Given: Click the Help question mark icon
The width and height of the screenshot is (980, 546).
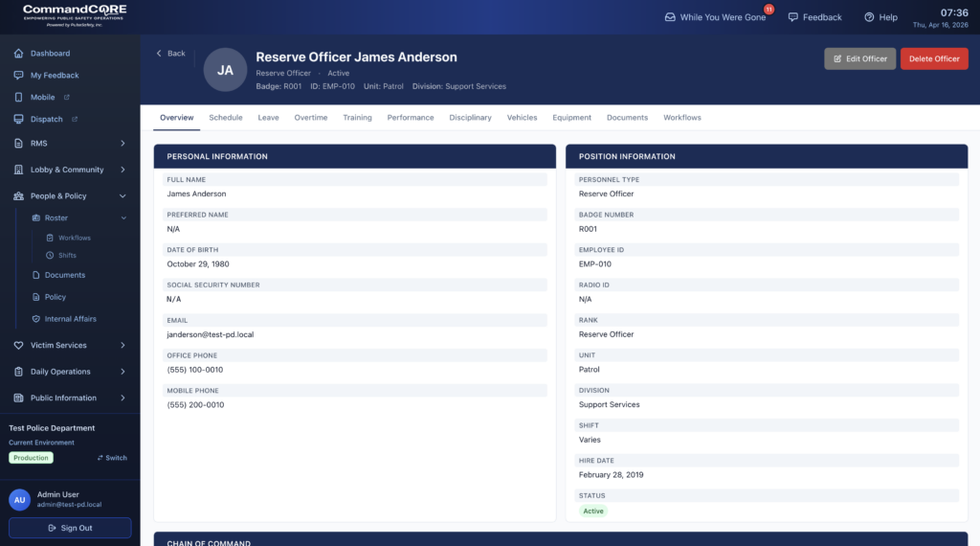Looking at the screenshot, I should point(869,17).
